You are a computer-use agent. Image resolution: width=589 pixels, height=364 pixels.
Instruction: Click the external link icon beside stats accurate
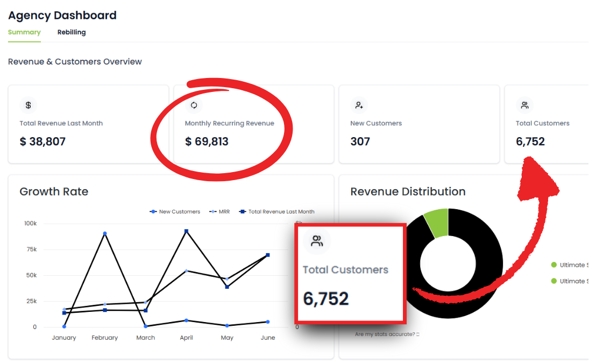click(418, 334)
